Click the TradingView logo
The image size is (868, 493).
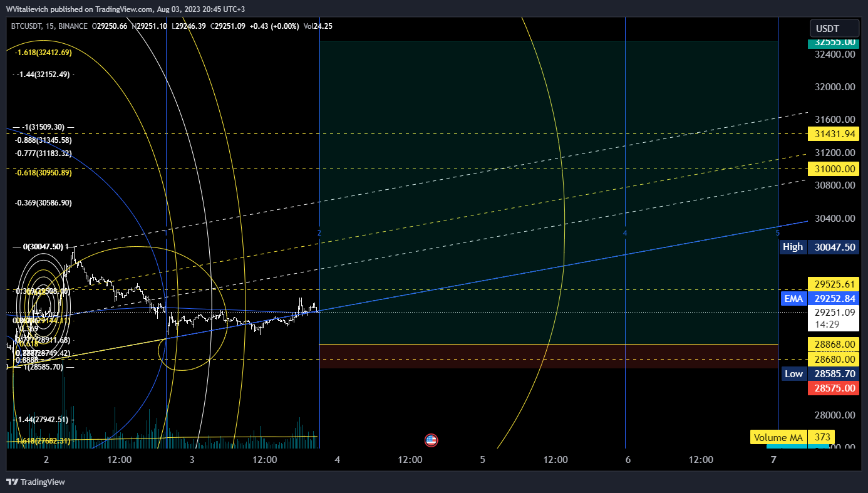(x=36, y=482)
